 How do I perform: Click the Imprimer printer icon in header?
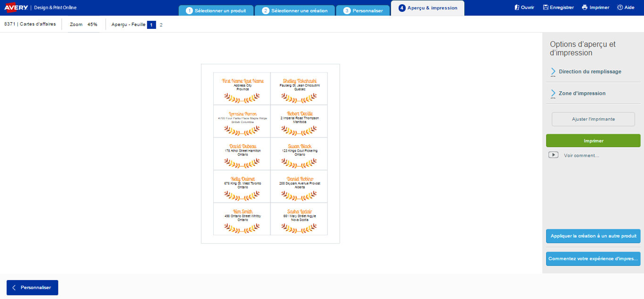point(585,8)
